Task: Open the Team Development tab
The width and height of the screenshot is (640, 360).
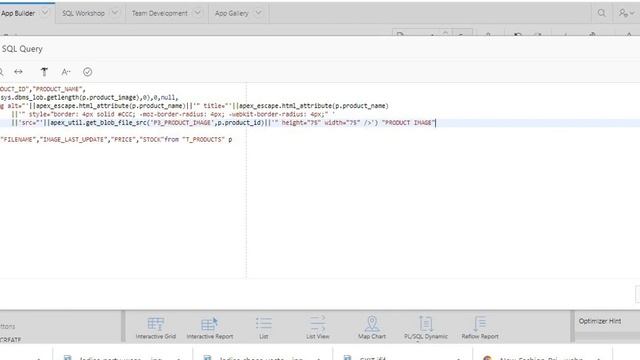Action: pyautogui.click(x=160, y=13)
